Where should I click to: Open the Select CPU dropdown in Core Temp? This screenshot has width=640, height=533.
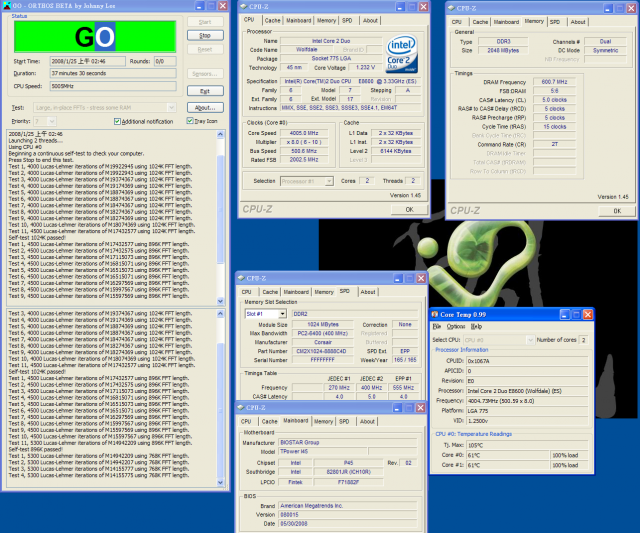530,340
